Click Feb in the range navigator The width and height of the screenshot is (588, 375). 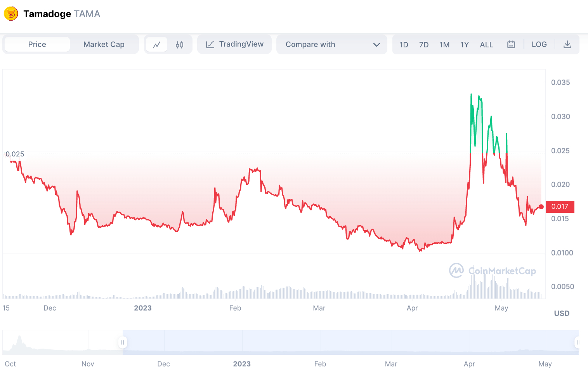[320, 364]
